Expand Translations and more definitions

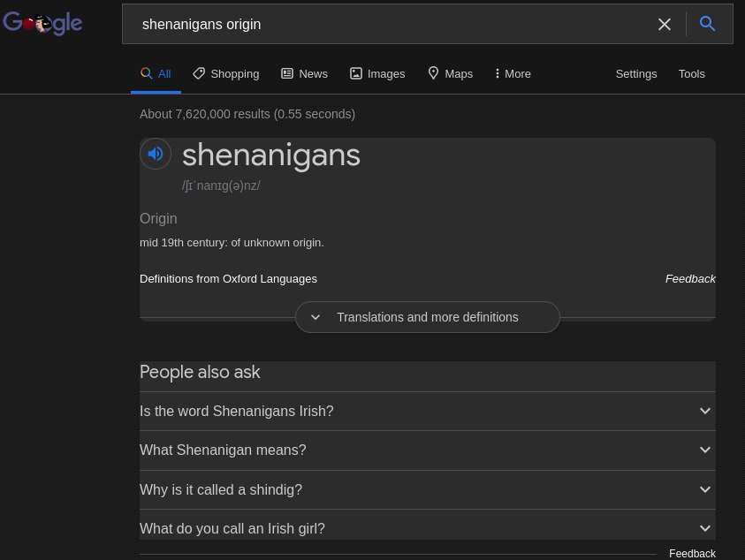coord(428,317)
